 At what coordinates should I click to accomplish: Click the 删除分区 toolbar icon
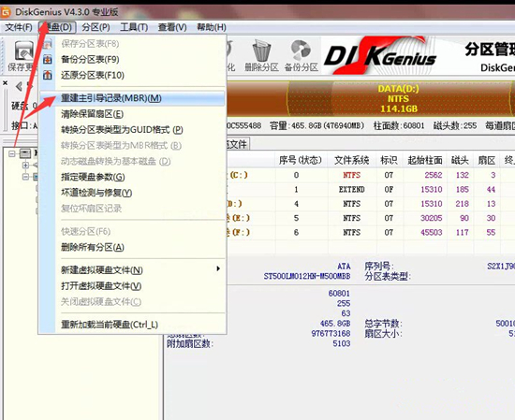coord(261,55)
